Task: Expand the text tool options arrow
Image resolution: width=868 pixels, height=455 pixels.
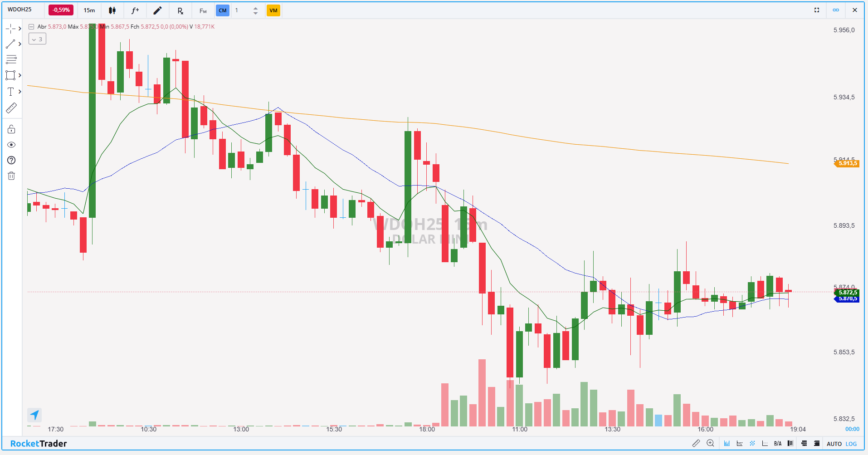Action: [x=20, y=92]
